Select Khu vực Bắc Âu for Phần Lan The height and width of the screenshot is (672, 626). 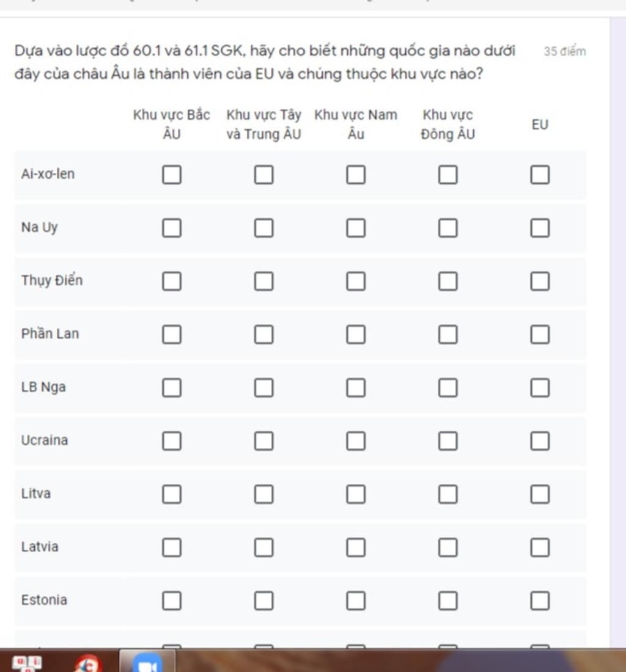(x=172, y=334)
